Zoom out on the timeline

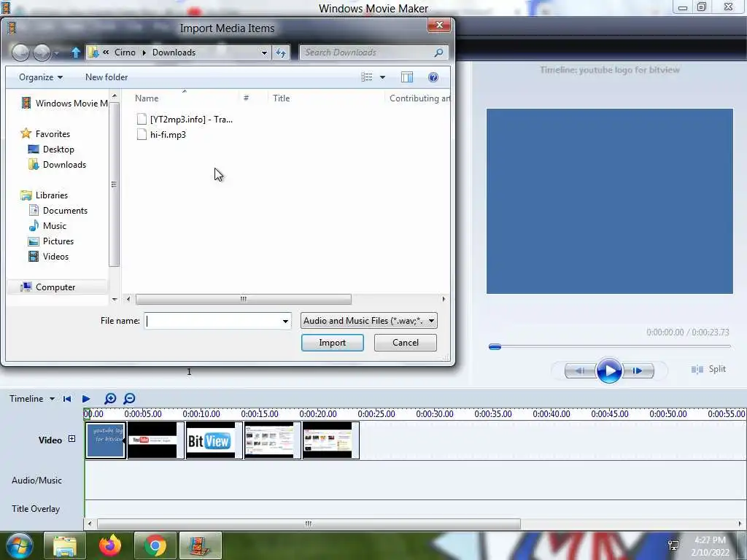point(129,399)
